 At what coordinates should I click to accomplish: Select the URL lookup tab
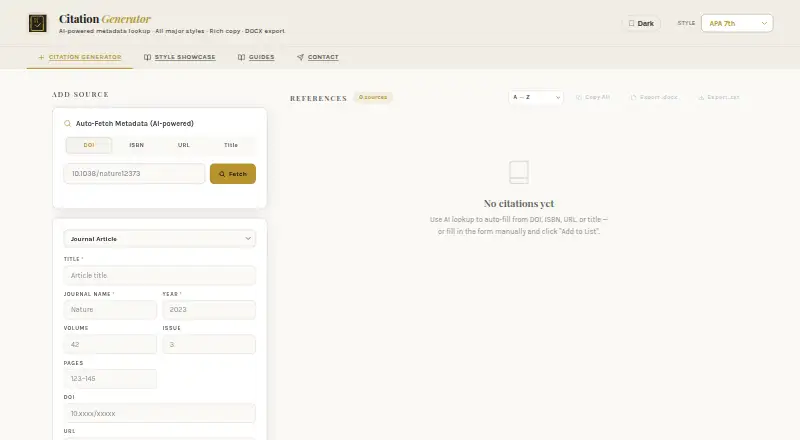[184, 145]
